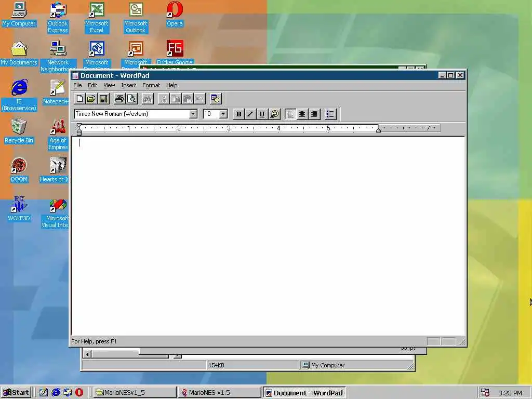Screen dimensions: 532x399
Task: Toggle bullet list style
Action: click(x=330, y=114)
